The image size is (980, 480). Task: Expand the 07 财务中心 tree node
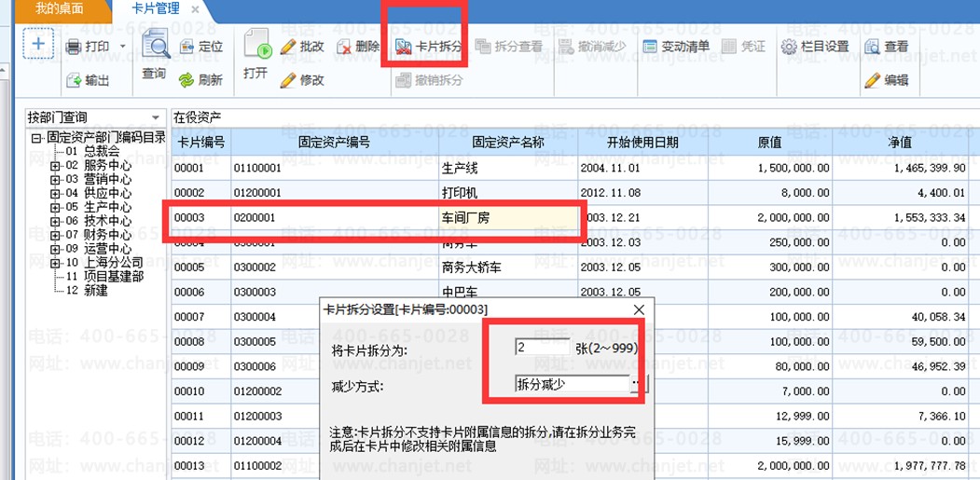[55, 235]
